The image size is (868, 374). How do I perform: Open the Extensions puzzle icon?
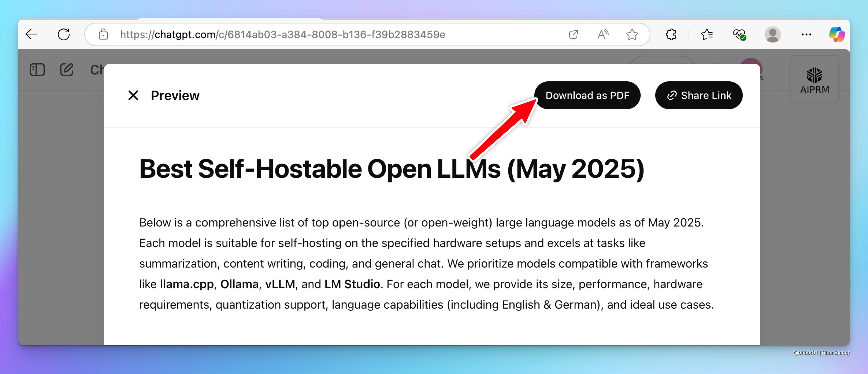(671, 34)
